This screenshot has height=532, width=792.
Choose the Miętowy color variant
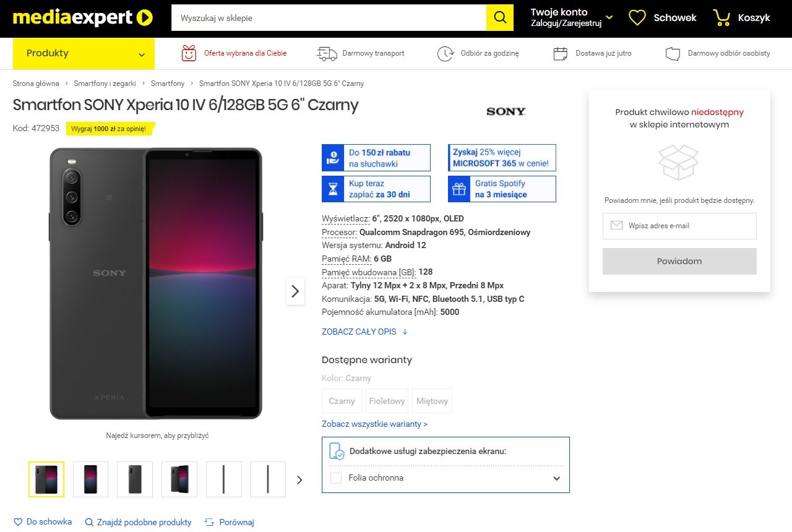coord(432,401)
